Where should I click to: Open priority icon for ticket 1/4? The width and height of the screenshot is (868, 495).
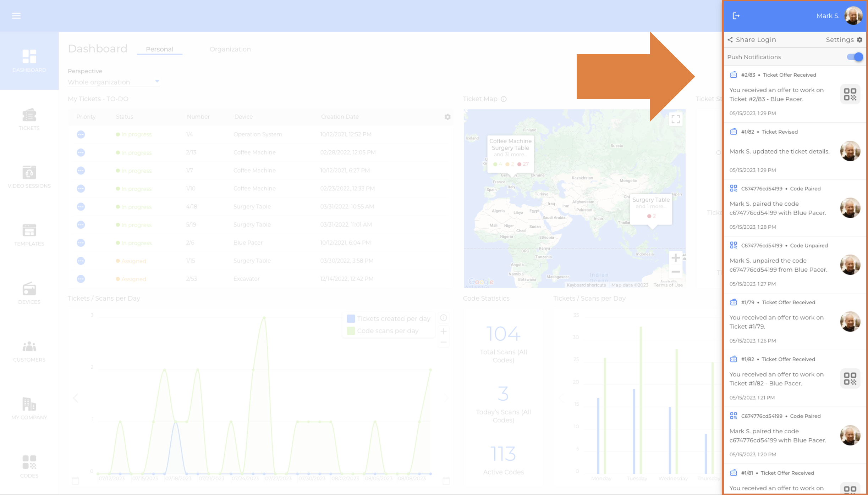click(81, 134)
